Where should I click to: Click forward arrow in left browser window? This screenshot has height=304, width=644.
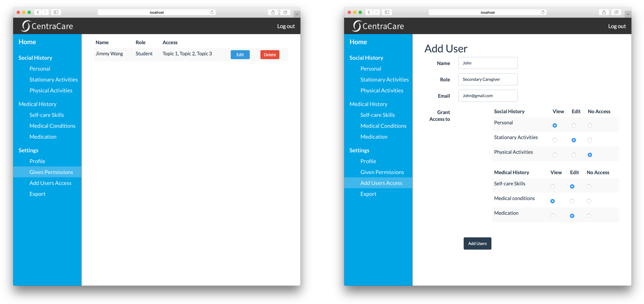pos(45,12)
